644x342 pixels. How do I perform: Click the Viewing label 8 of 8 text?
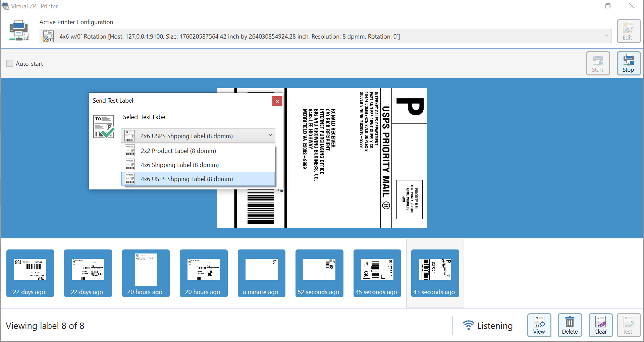point(45,325)
